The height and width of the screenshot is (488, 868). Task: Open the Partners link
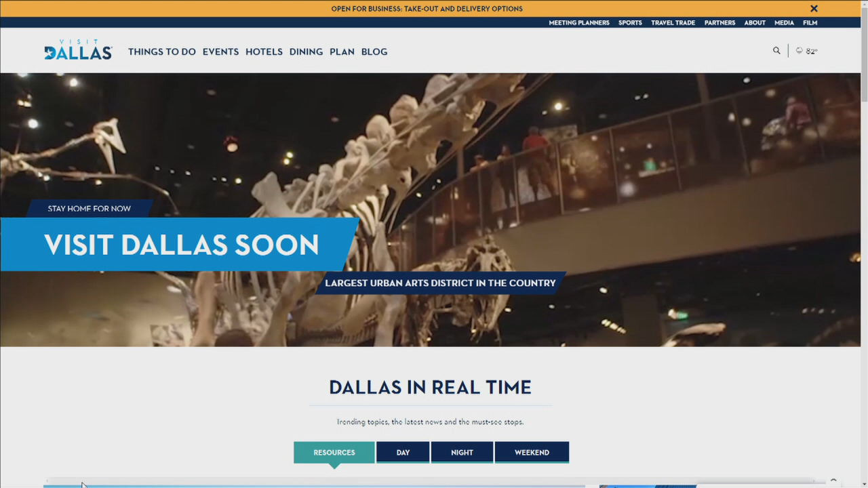(719, 22)
